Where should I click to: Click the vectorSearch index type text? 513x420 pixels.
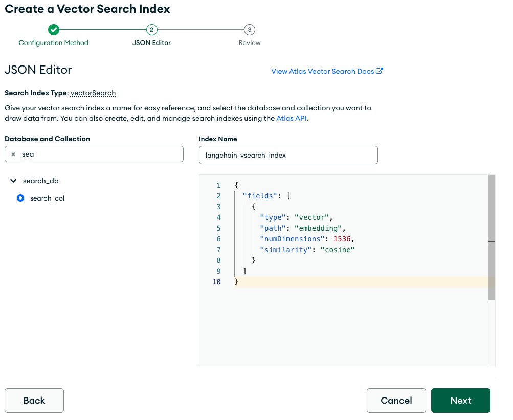click(x=93, y=93)
